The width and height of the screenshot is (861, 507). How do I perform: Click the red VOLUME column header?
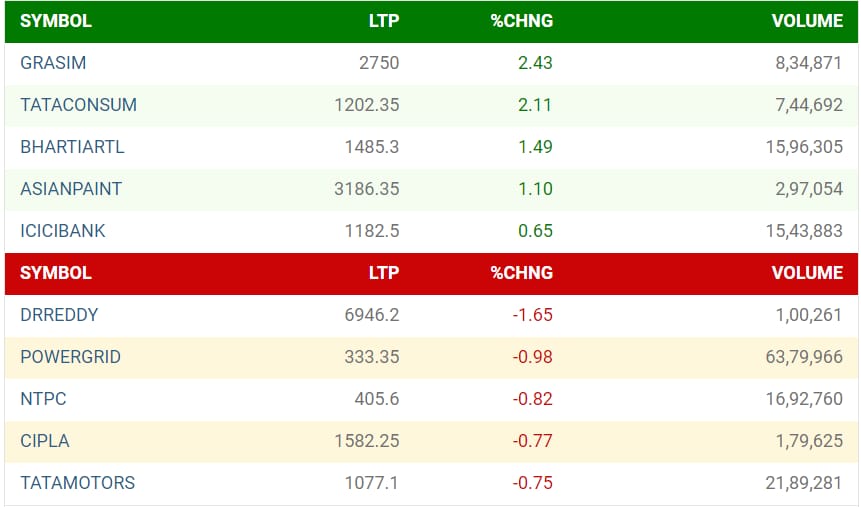(x=807, y=272)
